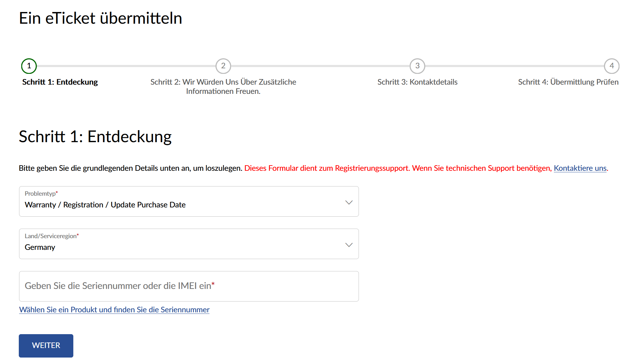Click the large 'Schritt 1: Entdeckung' section heading

(x=95, y=137)
